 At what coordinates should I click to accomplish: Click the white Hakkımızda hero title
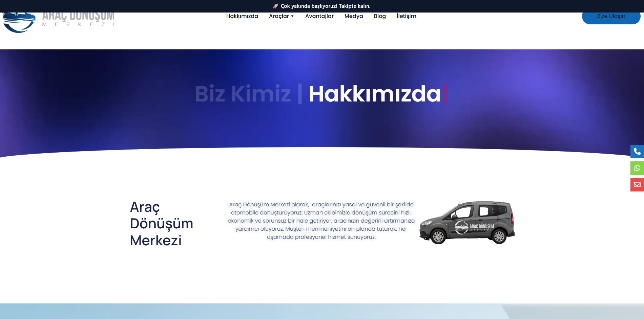click(x=374, y=94)
